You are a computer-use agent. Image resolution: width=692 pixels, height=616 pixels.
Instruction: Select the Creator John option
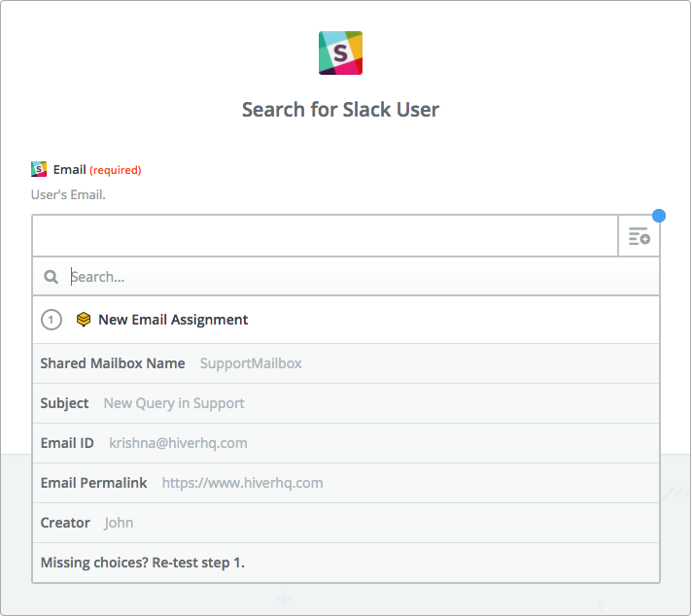pos(346,523)
